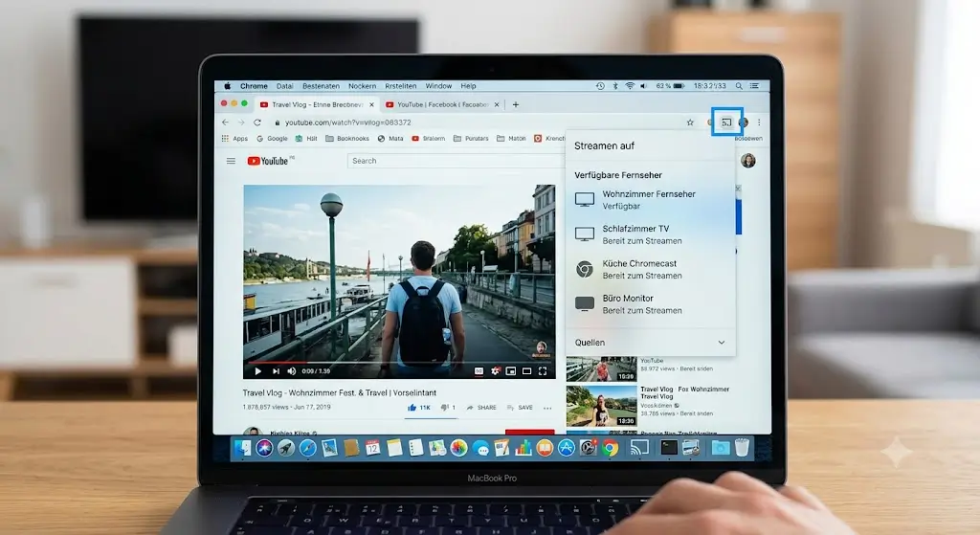Open video player settings gear
Image resolution: width=980 pixels, height=535 pixels.
click(495, 371)
